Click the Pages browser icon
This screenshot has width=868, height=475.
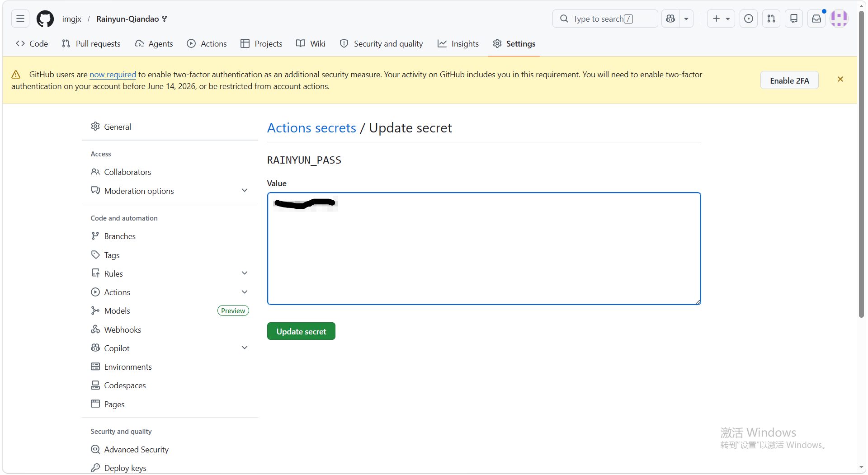pos(95,404)
